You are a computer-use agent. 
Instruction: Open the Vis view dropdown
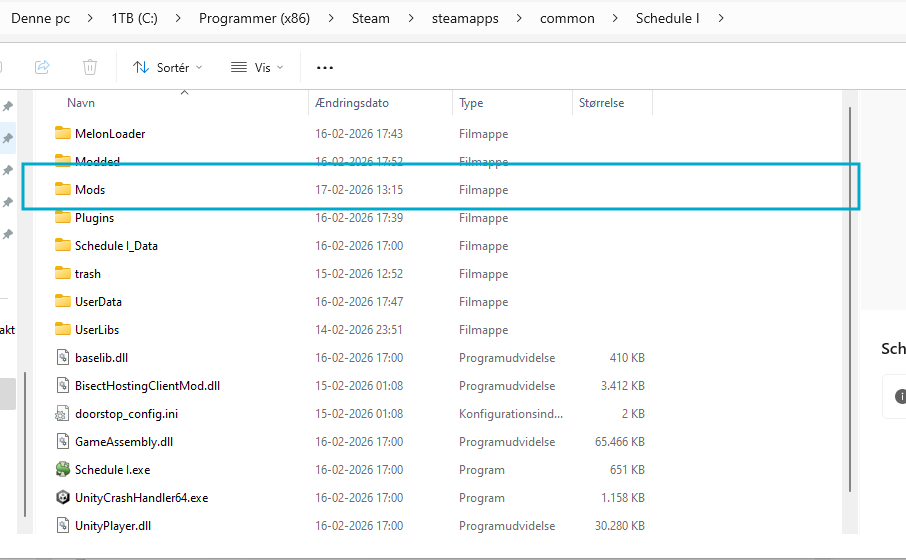[257, 68]
